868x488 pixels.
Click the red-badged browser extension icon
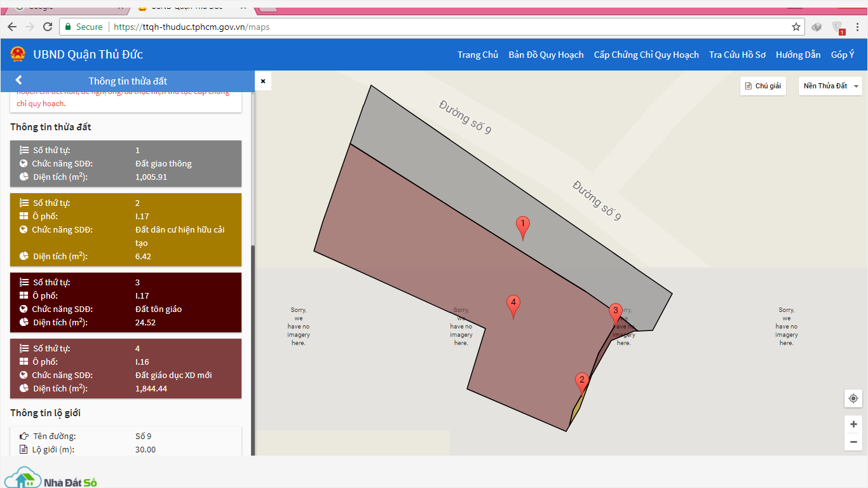pos(839,27)
